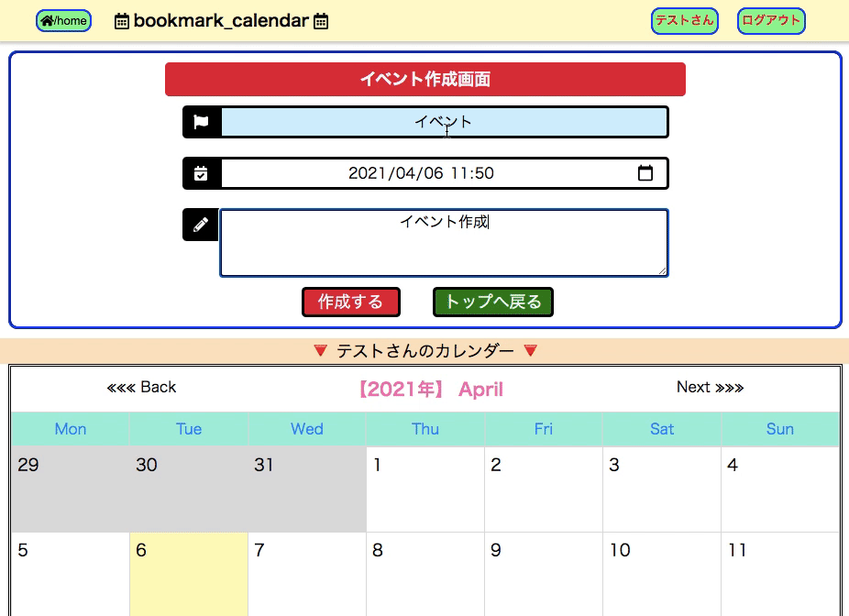Click red triangle right of calendar heading

pos(530,350)
